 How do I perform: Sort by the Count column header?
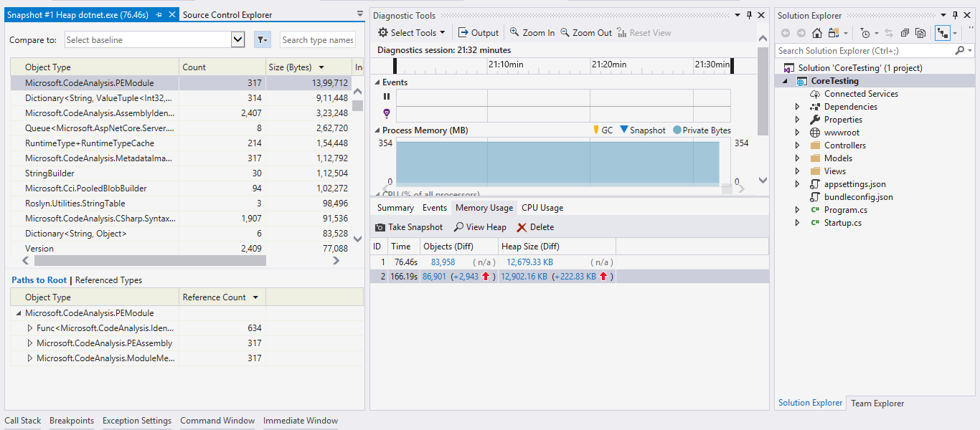coord(222,67)
